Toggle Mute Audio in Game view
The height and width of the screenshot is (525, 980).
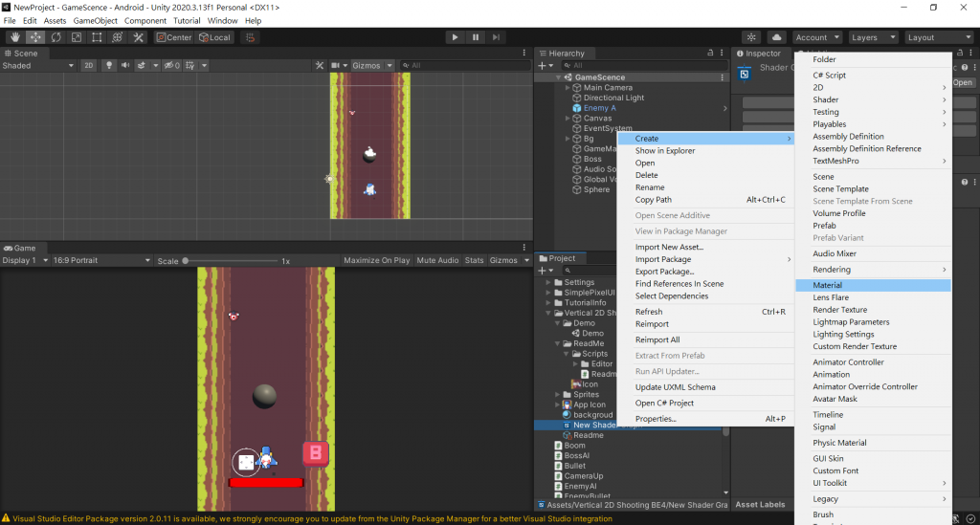pyautogui.click(x=437, y=260)
